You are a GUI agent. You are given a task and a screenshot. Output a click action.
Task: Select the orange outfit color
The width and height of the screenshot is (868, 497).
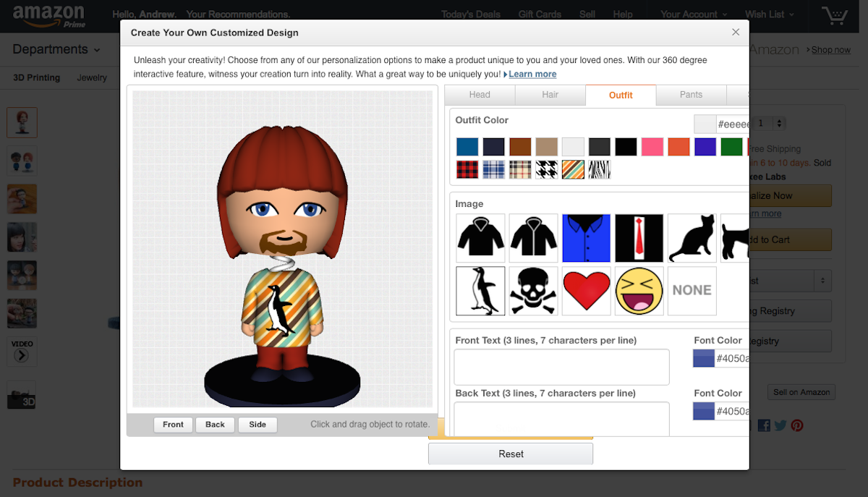[679, 147]
